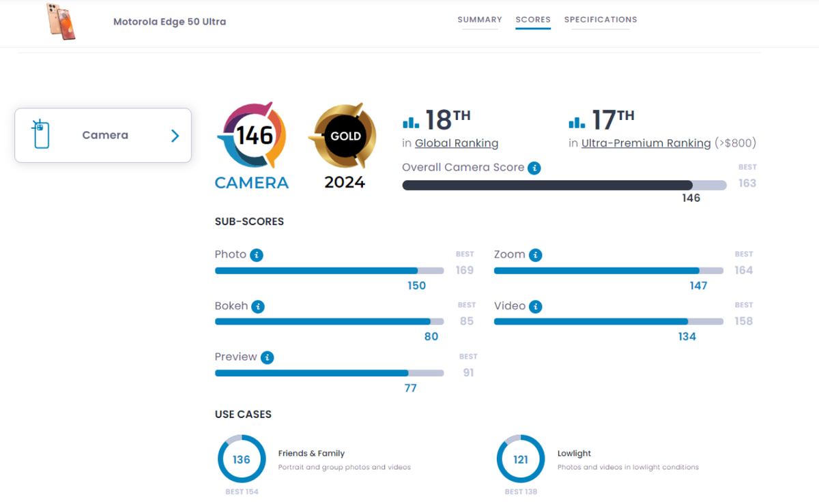
Task: Click the Motorola Edge 50 Ultra title
Action: pos(170,22)
